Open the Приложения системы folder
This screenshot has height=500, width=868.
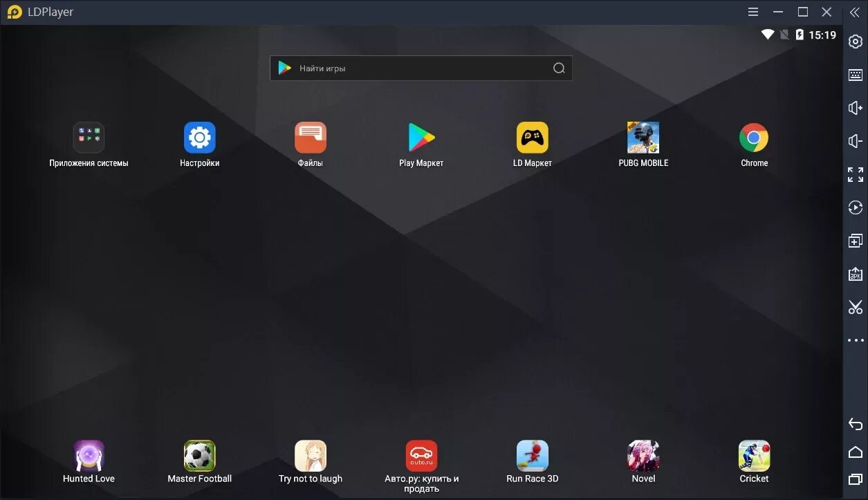tap(89, 138)
